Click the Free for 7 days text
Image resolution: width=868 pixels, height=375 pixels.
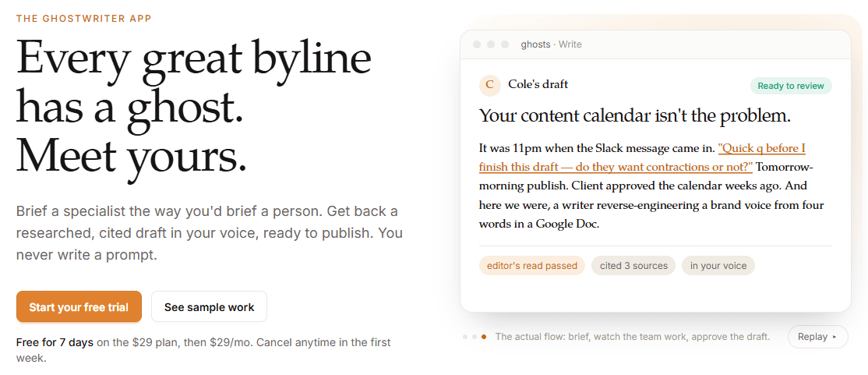pyautogui.click(x=55, y=342)
